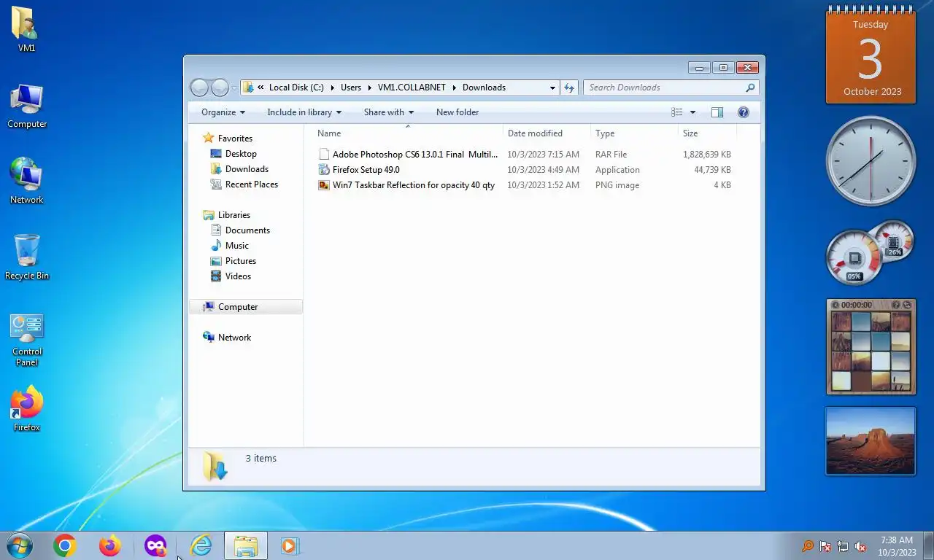Create a folder with New folder
This screenshot has height=560, width=934.
[x=458, y=112]
